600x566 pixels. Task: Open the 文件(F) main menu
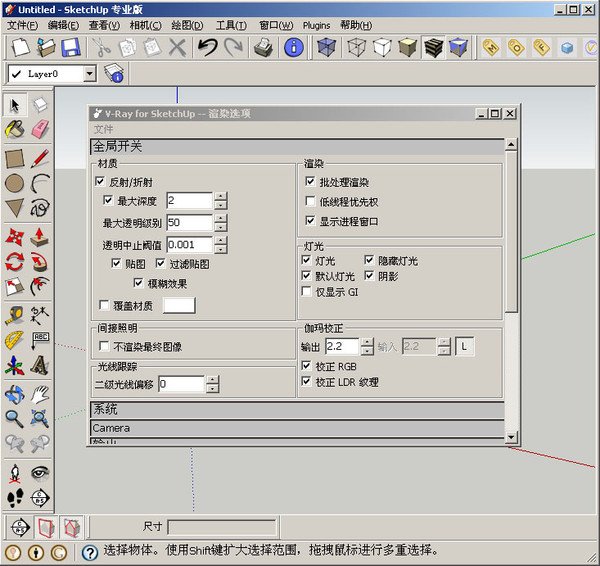point(22,26)
